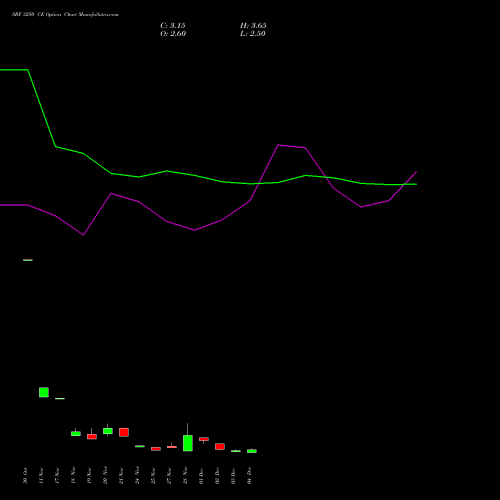The width and height of the screenshot is (500, 500).
Task: Click the low price value L: 2.50
Action: (253, 34)
